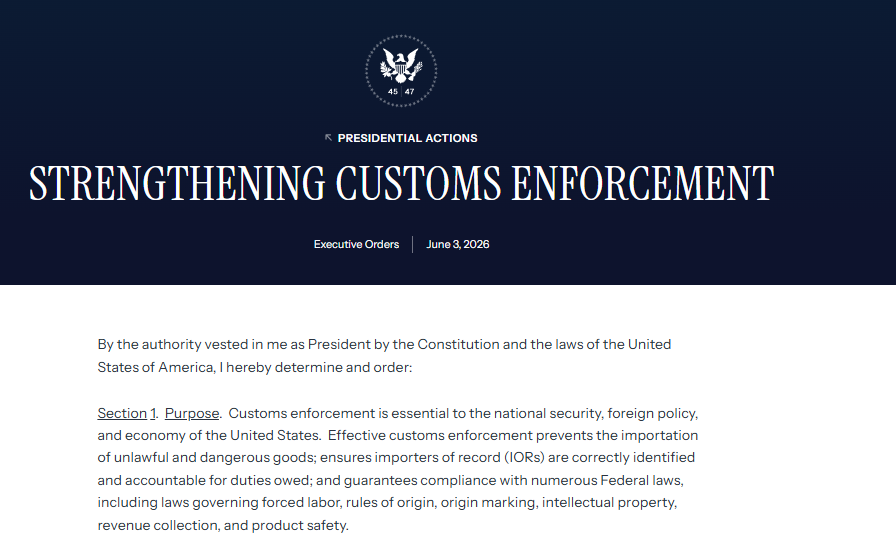Click the word CUSTOMS in the headline

click(418, 183)
